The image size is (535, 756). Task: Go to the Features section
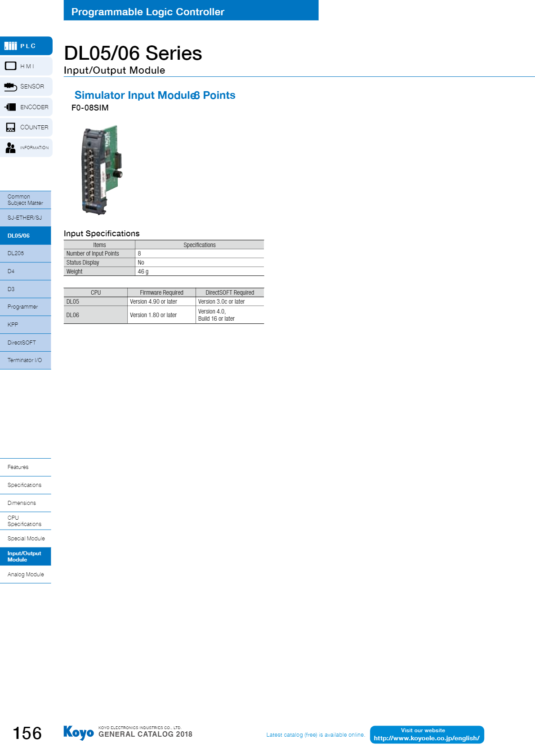coord(26,467)
